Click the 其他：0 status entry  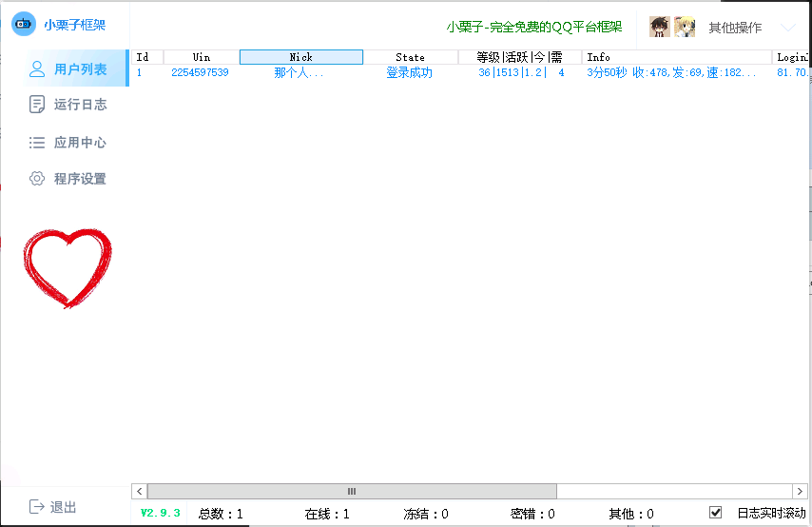click(x=631, y=514)
